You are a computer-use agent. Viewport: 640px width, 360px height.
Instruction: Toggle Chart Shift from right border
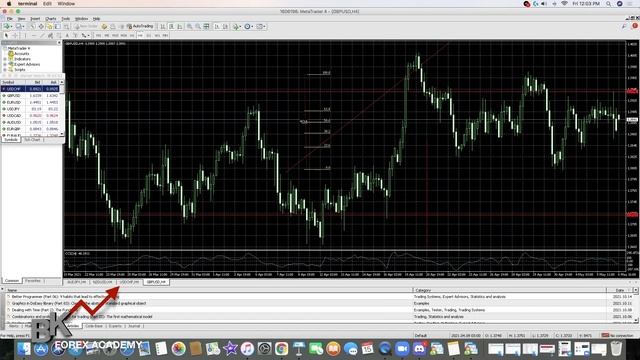point(225,26)
